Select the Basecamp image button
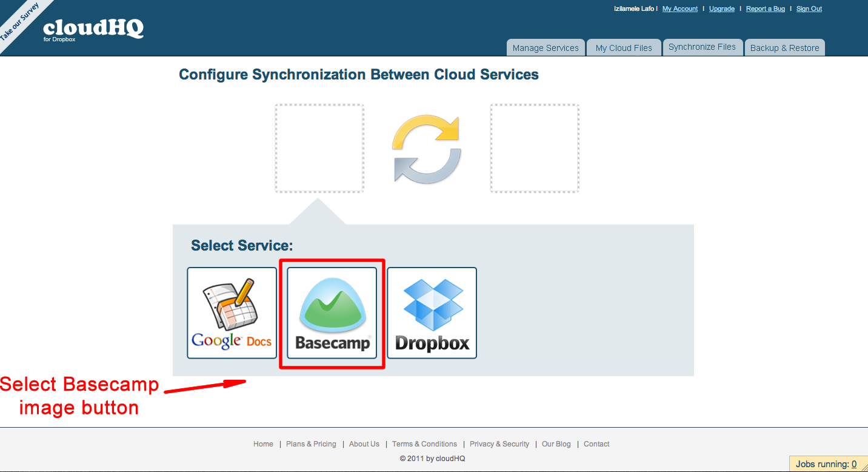The height and width of the screenshot is (472, 868). 332,313
